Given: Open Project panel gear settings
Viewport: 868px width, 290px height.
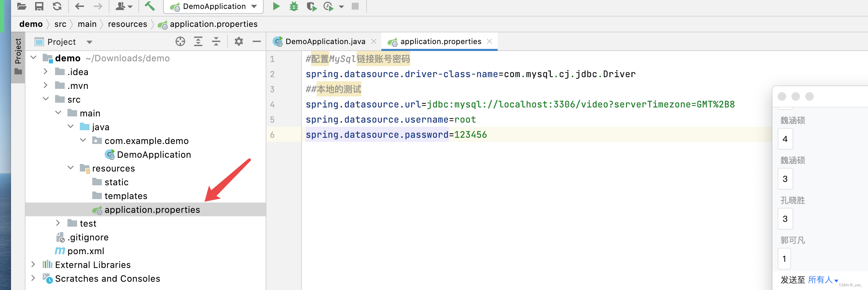Looking at the screenshot, I should point(239,42).
